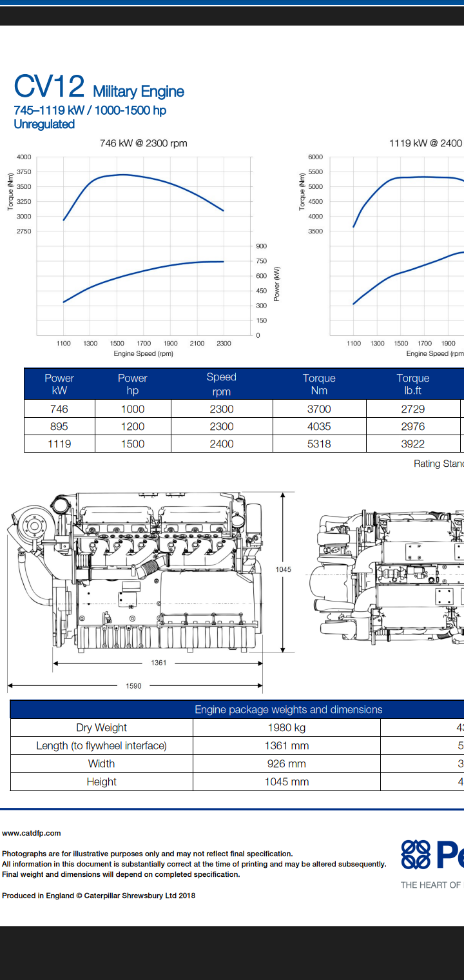Select the 2400 rpm speed cell
This screenshot has height=980, width=464.
point(222,444)
